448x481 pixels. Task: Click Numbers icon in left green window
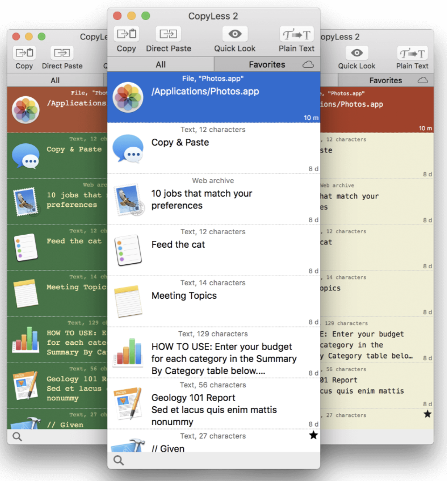(25, 340)
